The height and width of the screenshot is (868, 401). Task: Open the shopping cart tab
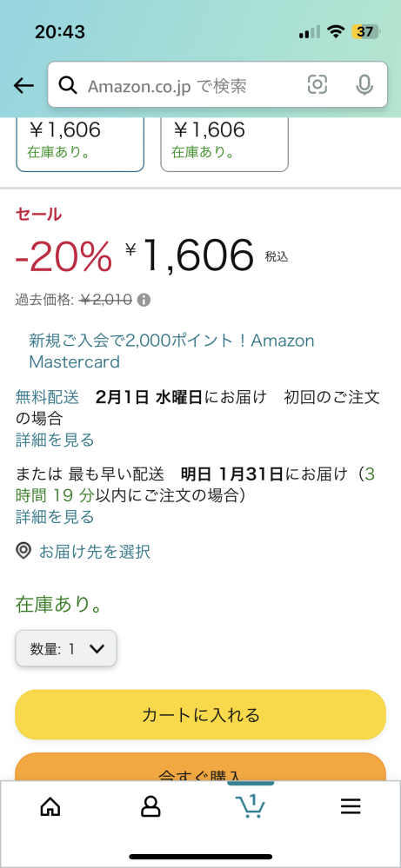tap(251, 805)
